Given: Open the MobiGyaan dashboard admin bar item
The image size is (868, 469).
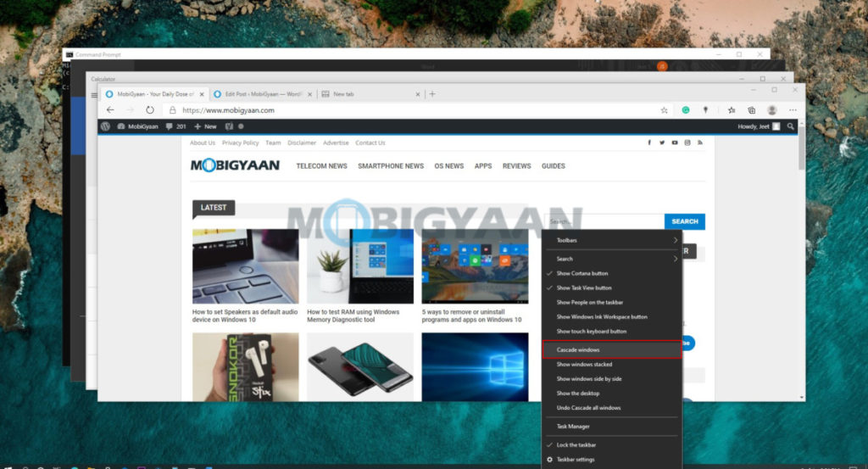Looking at the screenshot, I should 138,126.
